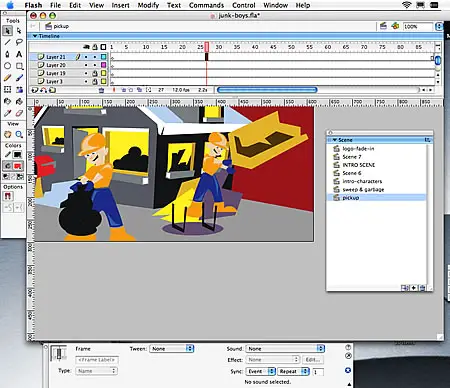Collapse the Timeline panel triangle

tap(35, 36)
